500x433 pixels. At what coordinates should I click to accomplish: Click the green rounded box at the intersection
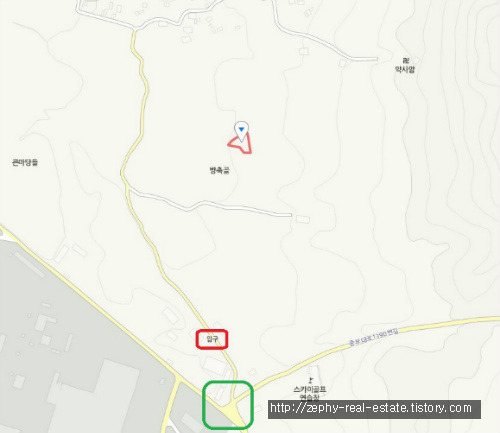click(228, 405)
